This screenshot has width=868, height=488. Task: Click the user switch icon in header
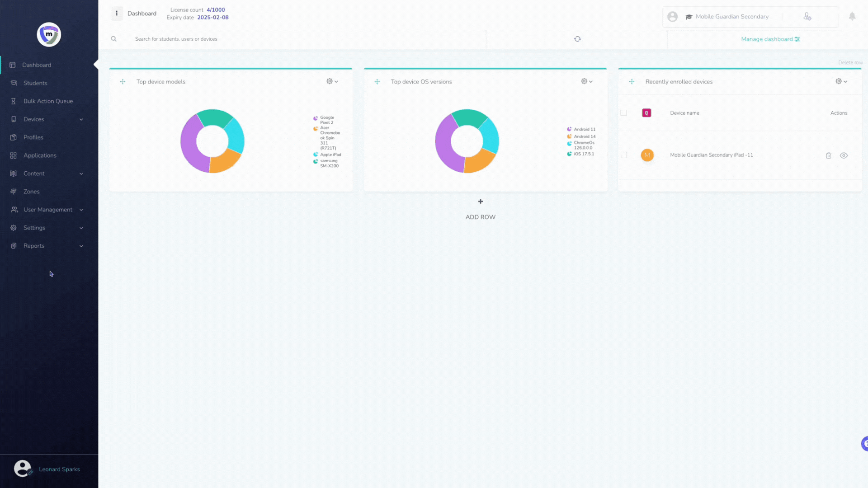(x=807, y=17)
